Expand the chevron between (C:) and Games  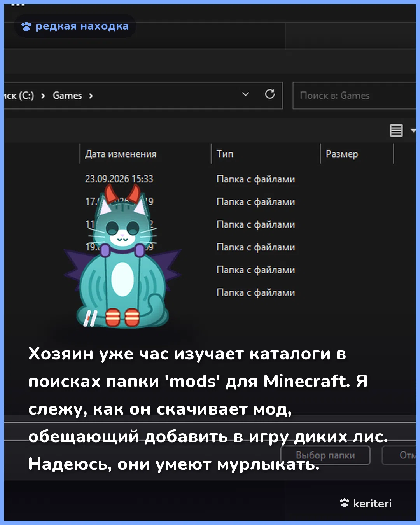tap(43, 96)
